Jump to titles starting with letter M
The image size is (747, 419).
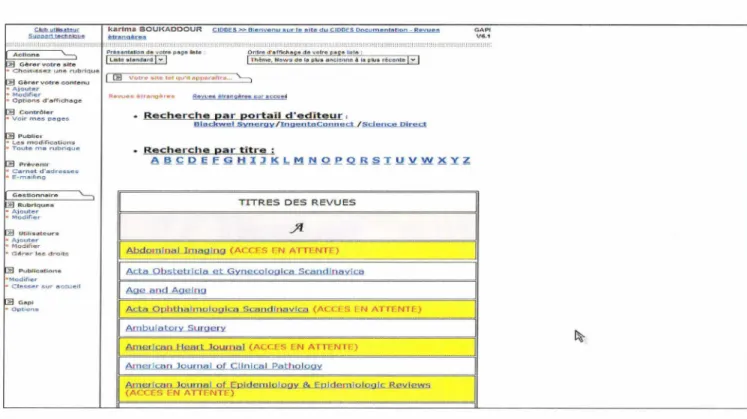pyautogui.click(x=299, y=160)
